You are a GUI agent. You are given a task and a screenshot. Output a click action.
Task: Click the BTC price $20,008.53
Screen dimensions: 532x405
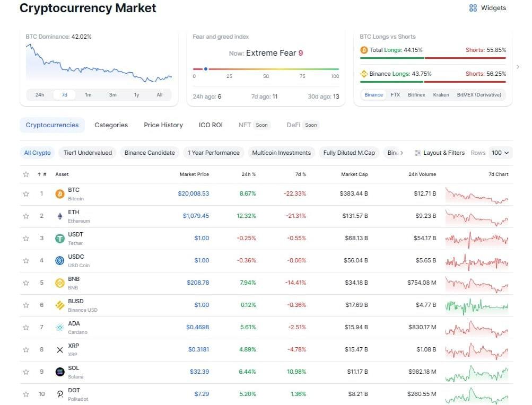pyautogui.click(x=194, y=193)
